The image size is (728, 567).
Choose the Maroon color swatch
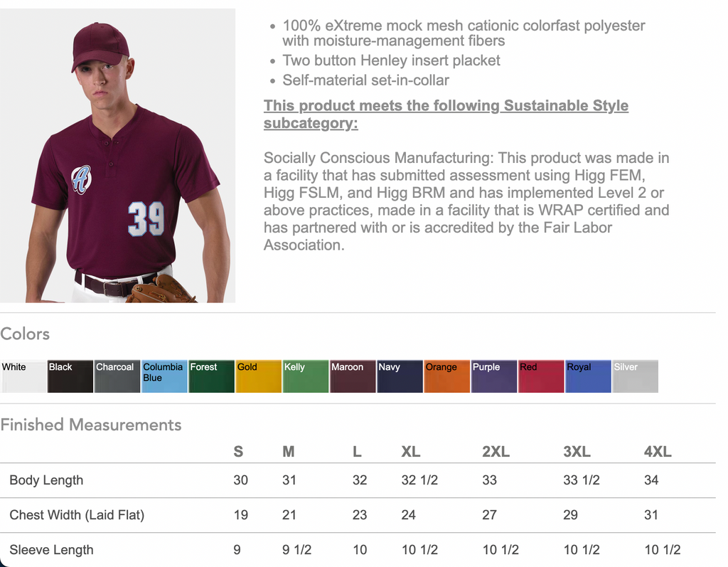click(353, 376)
